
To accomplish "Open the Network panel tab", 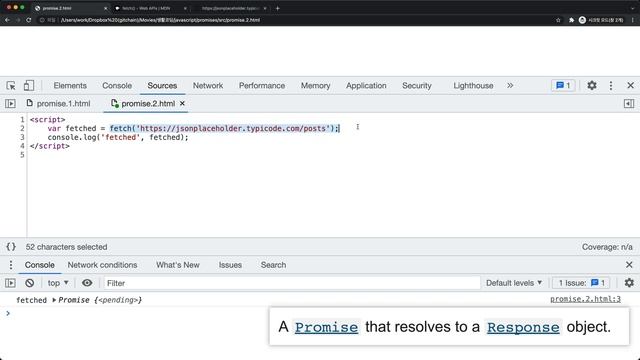I will pyautogui.click(x=208, y=86).
